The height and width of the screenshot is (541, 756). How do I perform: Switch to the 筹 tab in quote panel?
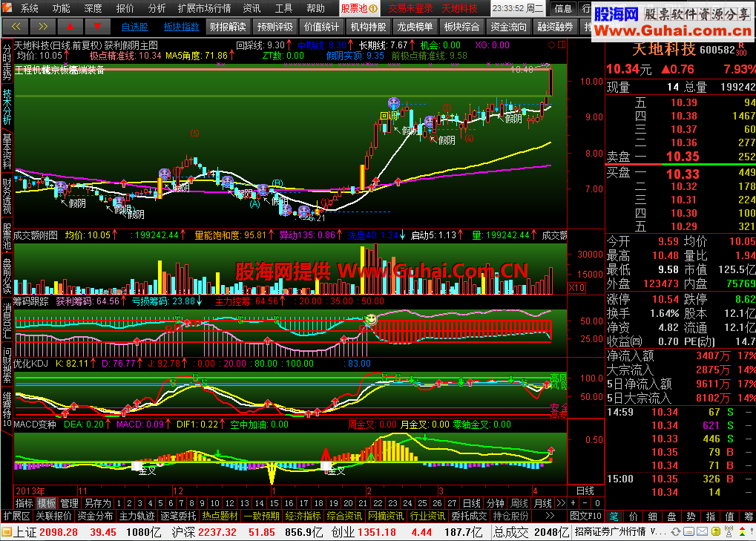[x=749, y=516]
